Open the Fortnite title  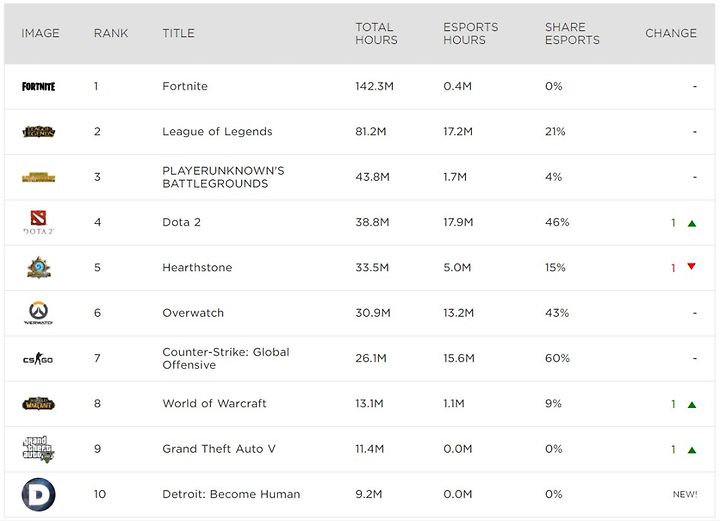pos(185,86)
